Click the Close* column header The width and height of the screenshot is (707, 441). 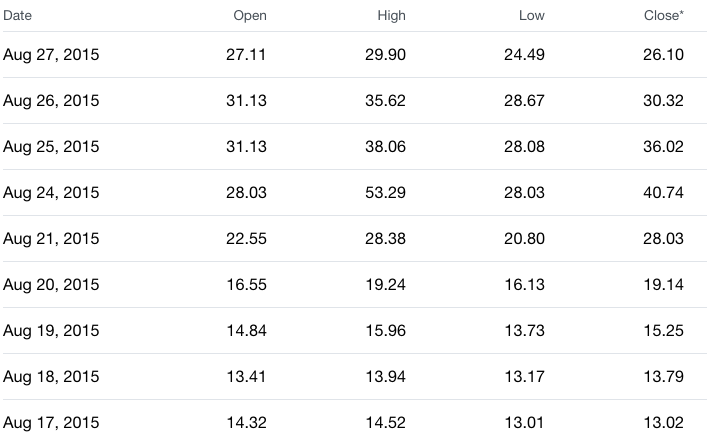(664, 15)
